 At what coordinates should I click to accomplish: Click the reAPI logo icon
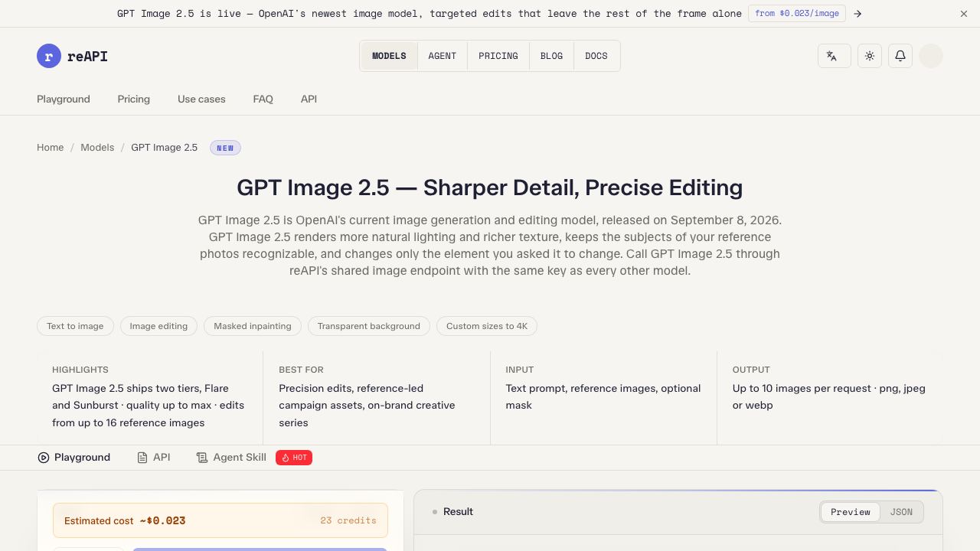coord(49,56)
